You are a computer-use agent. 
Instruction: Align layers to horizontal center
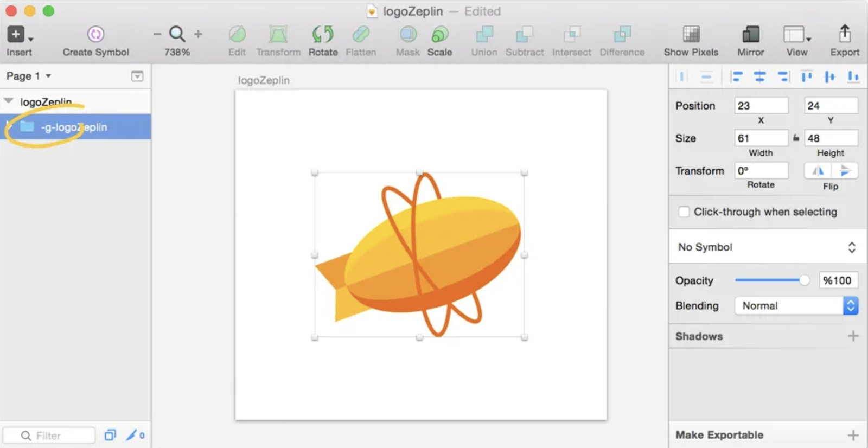[759, 76]
